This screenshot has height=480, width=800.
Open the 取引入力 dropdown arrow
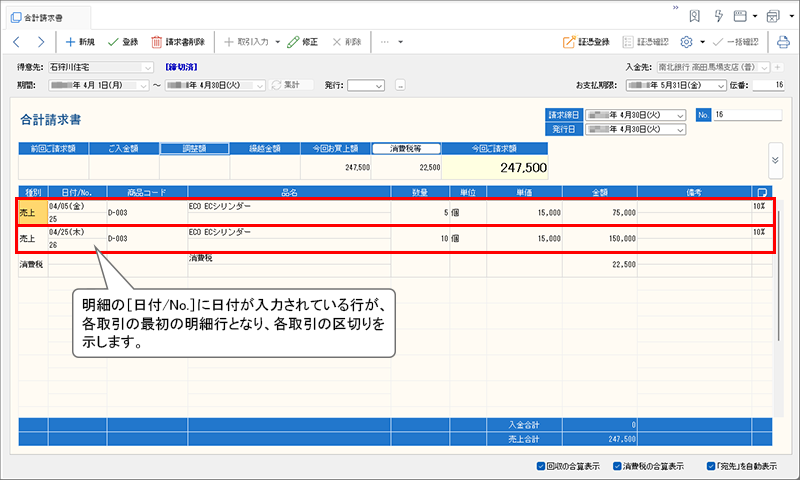pos(278,42)
